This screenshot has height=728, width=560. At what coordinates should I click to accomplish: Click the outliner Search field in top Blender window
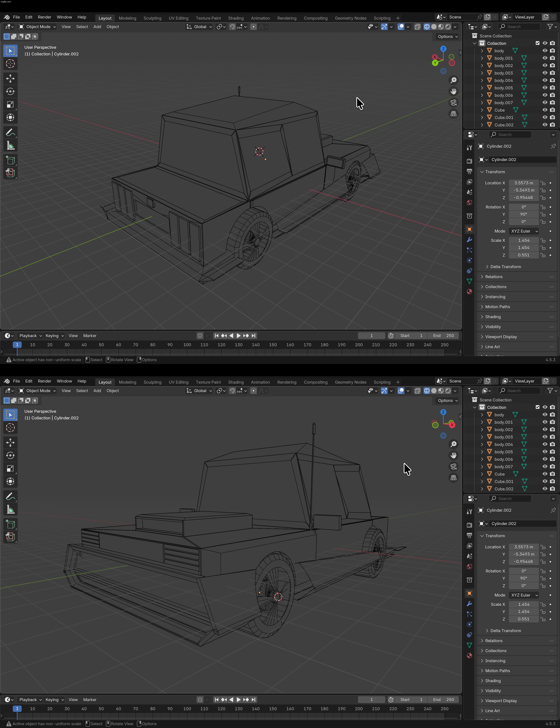click(x=519, y=27)
